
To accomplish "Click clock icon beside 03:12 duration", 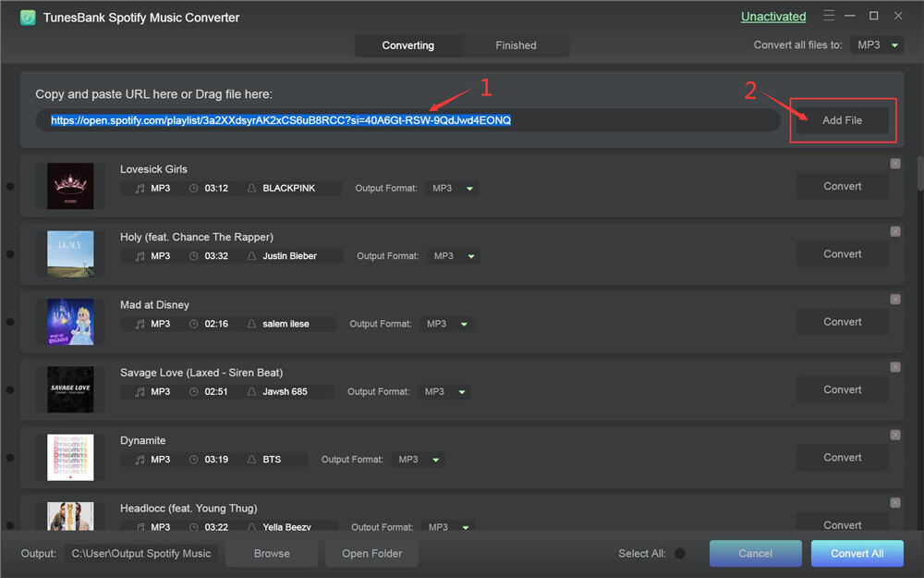I will 193,188.
